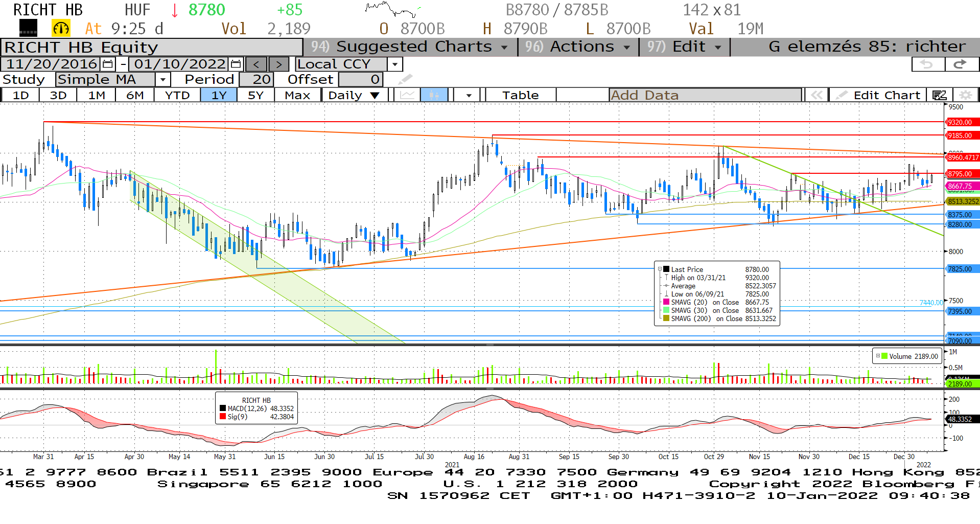Open the end date calendar picker
The width and height of the screenshot is (980, 524).
(236, 64)
